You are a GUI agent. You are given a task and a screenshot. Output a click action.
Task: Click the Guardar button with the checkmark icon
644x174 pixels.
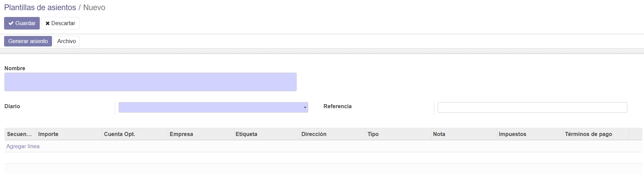[22, 23]
